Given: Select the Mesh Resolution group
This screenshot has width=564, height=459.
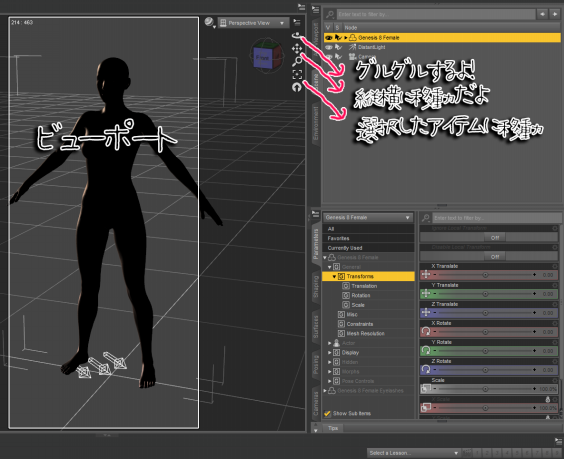Looking at the screenshot, I should click(x=365, y=333).
